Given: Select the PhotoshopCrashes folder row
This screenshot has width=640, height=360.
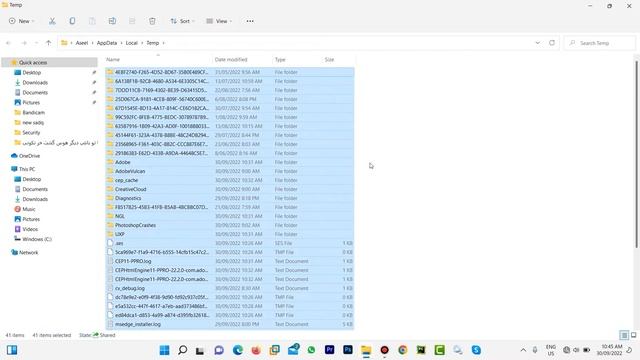Looking at the screenshot, I should (x=230, y=225).
